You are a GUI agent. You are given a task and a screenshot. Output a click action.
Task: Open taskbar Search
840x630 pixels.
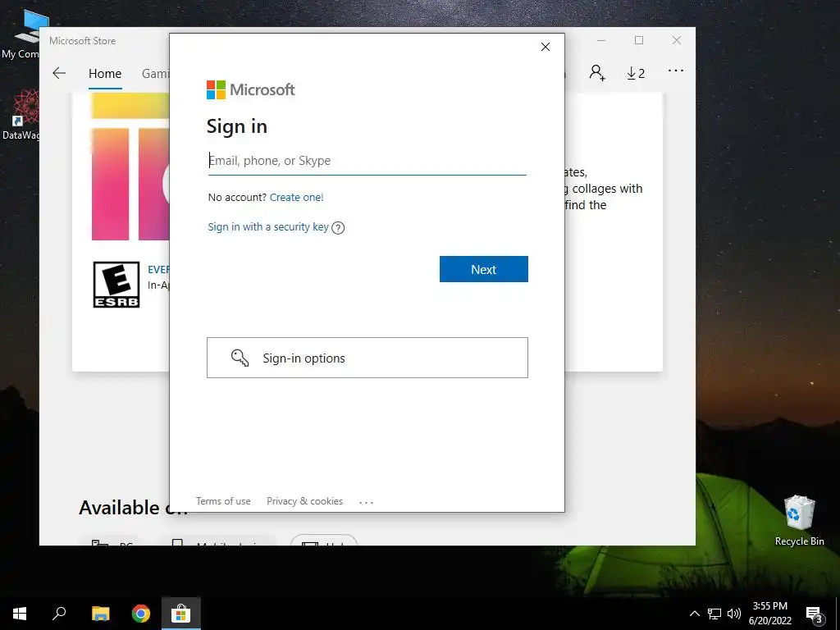tap(59, 614)
